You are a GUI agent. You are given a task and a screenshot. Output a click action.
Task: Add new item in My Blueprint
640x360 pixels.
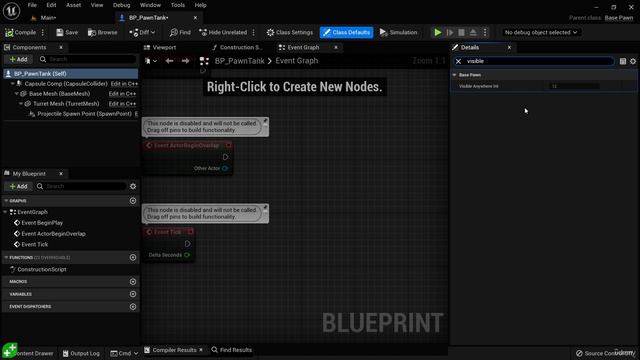pyautogui.click(x=18, y=186)
